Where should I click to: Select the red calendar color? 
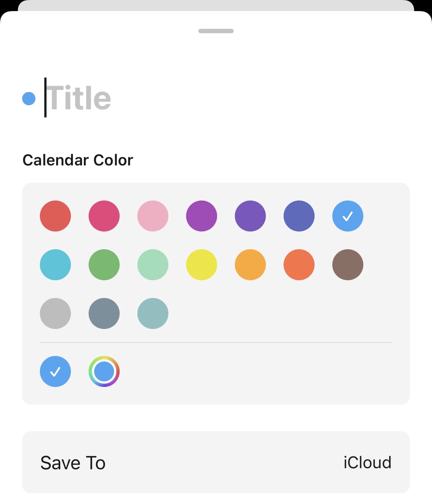coord(55,216)
